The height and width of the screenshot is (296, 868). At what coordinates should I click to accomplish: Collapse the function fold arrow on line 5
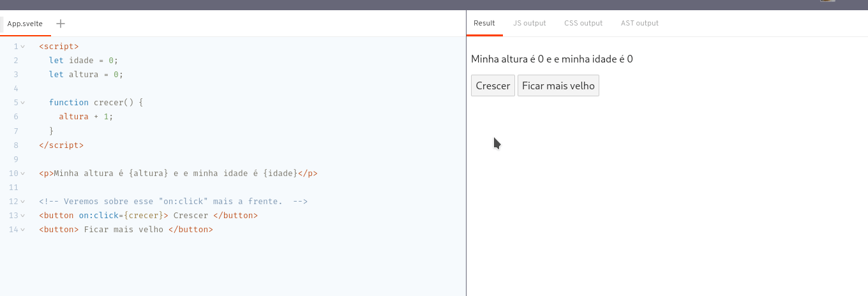coord(23,103)
